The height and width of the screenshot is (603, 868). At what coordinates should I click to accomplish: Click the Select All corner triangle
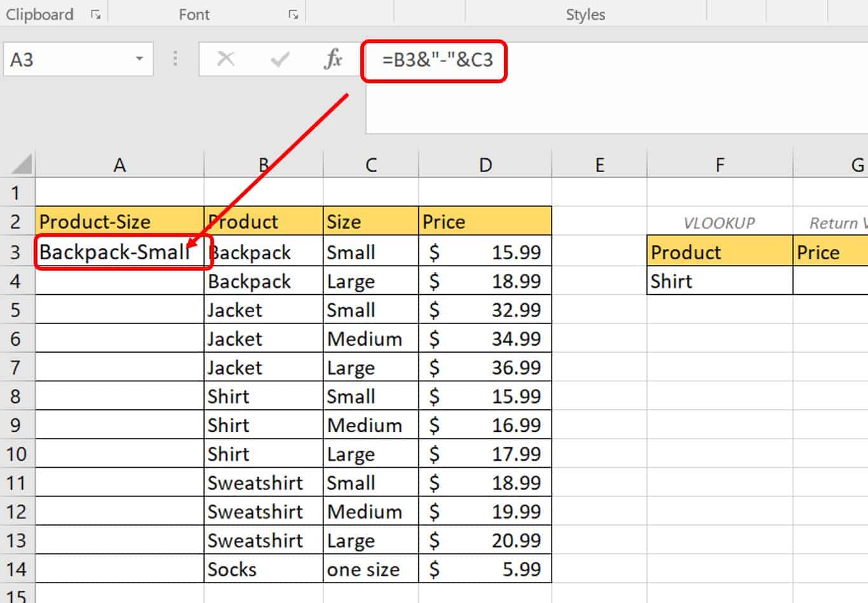click(22, 165)
